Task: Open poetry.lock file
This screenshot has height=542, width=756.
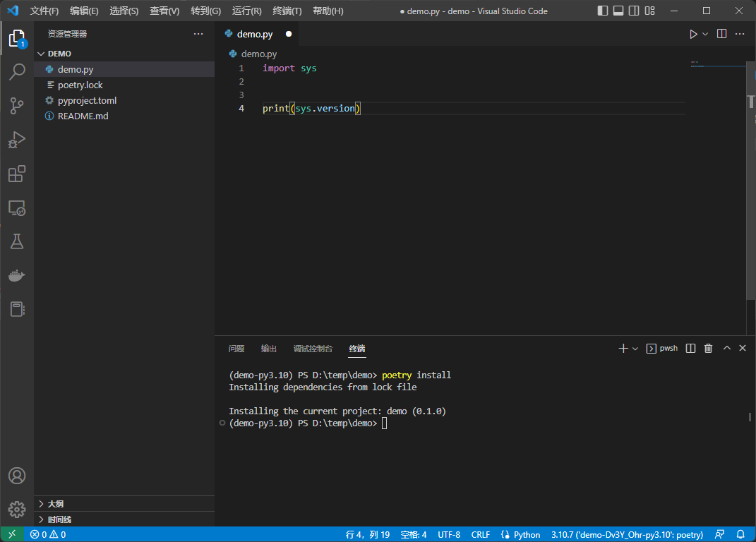Action: 124,85
